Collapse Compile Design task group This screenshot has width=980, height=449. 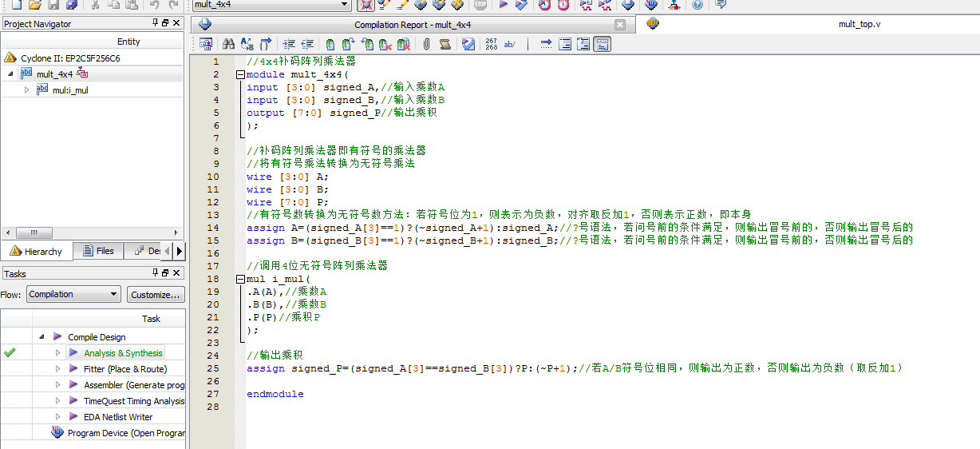[41, 337]
